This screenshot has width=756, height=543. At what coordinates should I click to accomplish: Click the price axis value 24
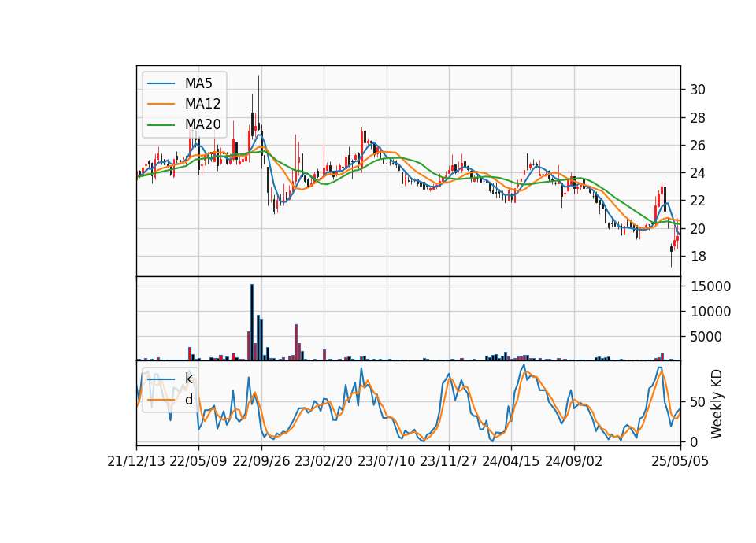[698, 173]
